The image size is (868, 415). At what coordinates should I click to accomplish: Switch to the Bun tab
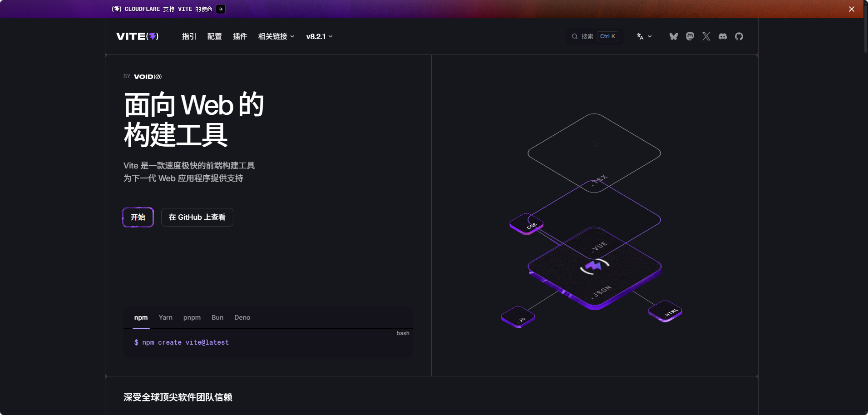point(217,317)
